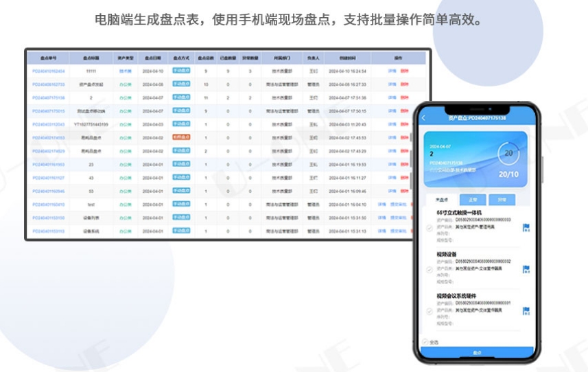
Task: Open inventory order PD240401161953
Action: pos(49,165)
